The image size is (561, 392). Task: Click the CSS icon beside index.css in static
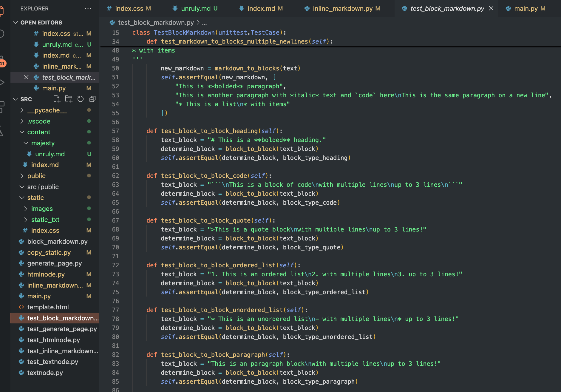pos(25,230)
